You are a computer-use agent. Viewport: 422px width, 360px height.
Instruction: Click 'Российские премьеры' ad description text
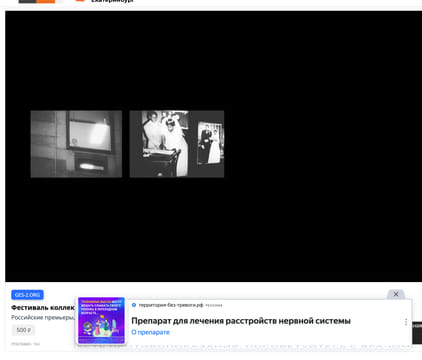43,317
